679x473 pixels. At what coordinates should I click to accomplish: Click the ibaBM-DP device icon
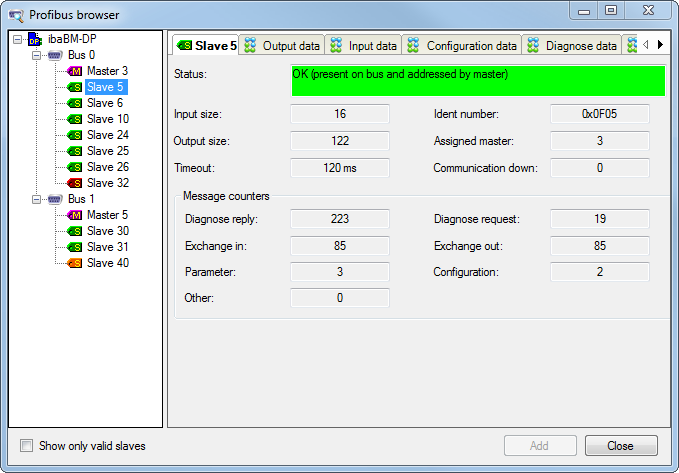35,39
